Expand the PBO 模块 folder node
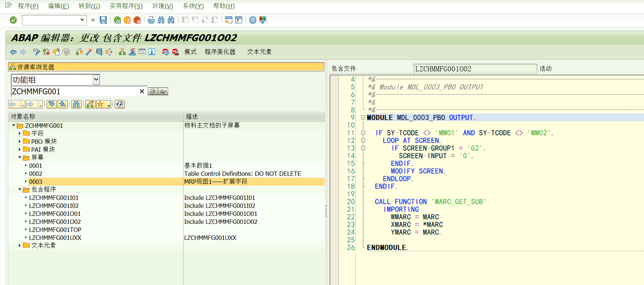The height and width of the screenshot is (285, 644). [x=20, y=142]
